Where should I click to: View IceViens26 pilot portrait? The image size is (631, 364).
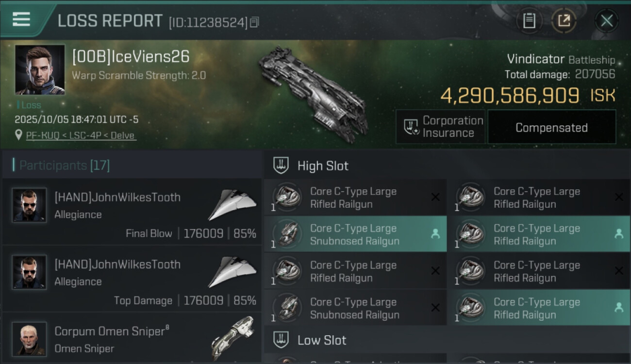click(x=40, y=69)
